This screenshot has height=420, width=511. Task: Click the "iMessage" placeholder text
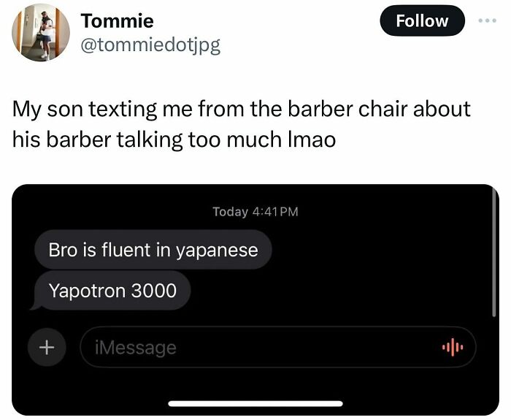pos(136,348)
